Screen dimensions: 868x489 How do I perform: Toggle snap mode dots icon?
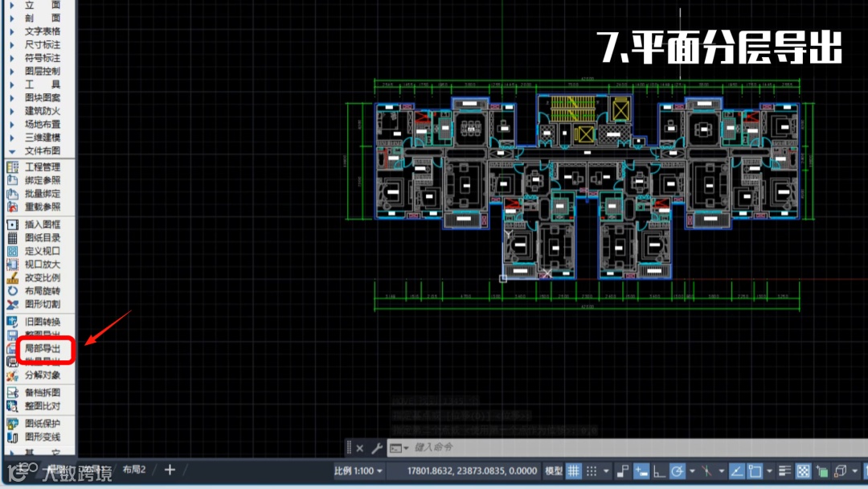click(x=592, y=471)
